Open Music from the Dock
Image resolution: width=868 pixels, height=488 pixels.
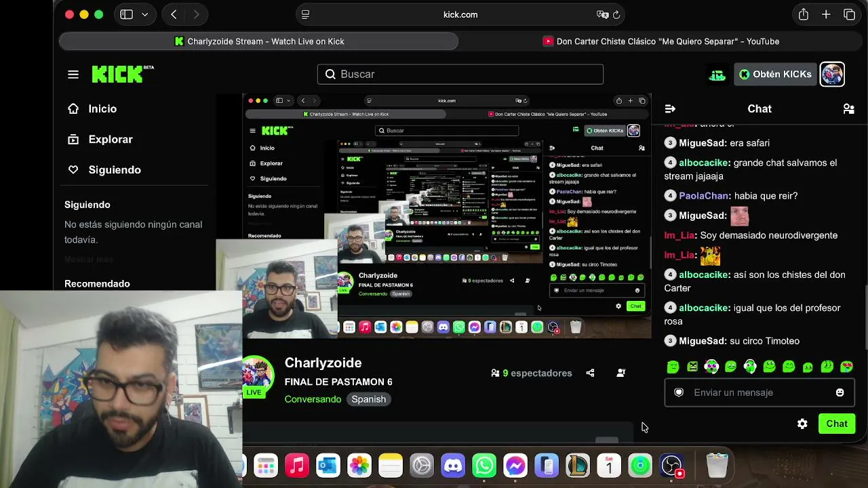pos(297,466)
